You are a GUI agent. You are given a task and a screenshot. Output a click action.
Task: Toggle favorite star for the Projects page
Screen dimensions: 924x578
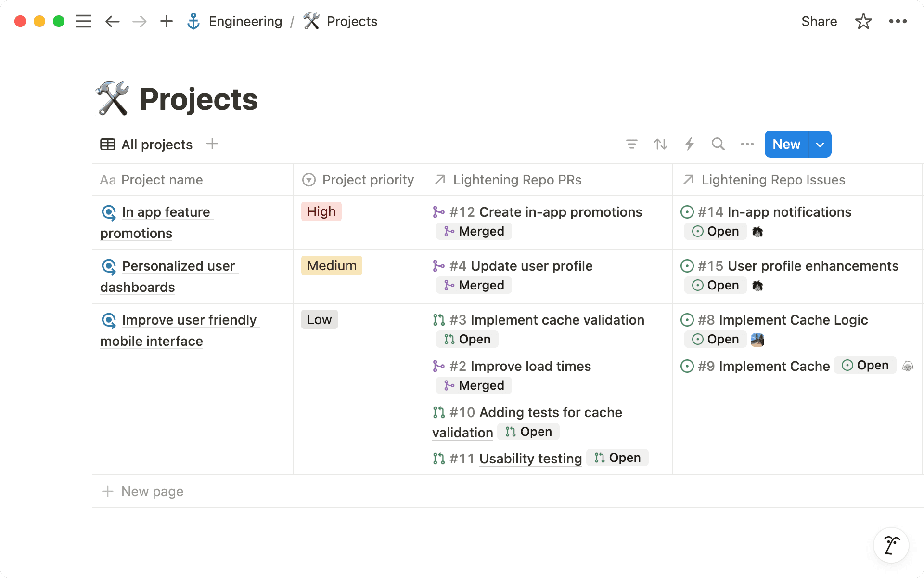[x=863, y=21]
